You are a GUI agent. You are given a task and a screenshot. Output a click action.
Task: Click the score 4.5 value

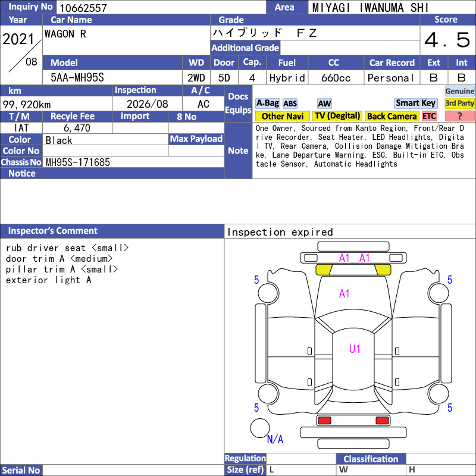(x=447, y=40)
